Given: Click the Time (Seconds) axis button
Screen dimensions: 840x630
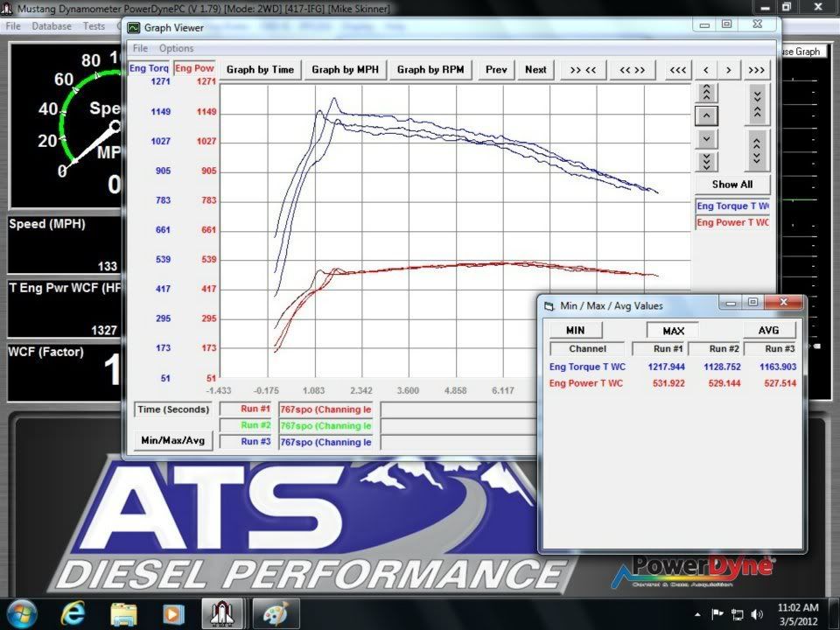Looking at the screenshot, I should click(173, 409).
